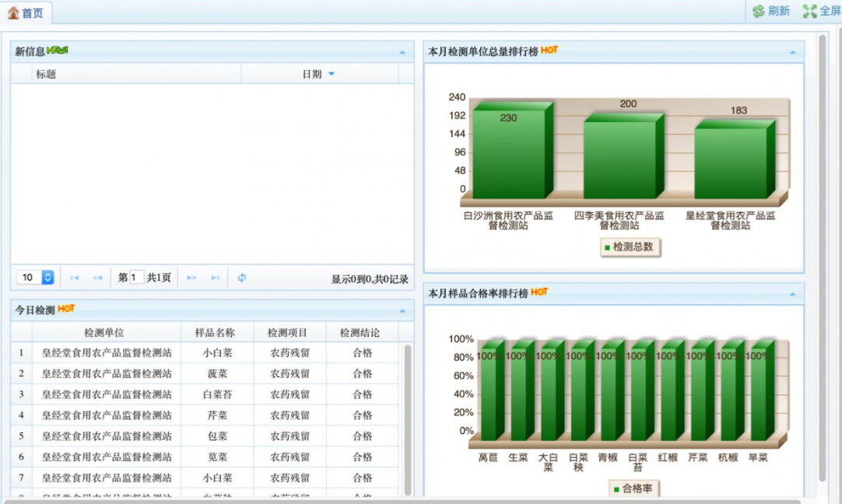Click the page number input field
Image resolution: width=842 pixels, height=504 pixels.
pos(136,277)
